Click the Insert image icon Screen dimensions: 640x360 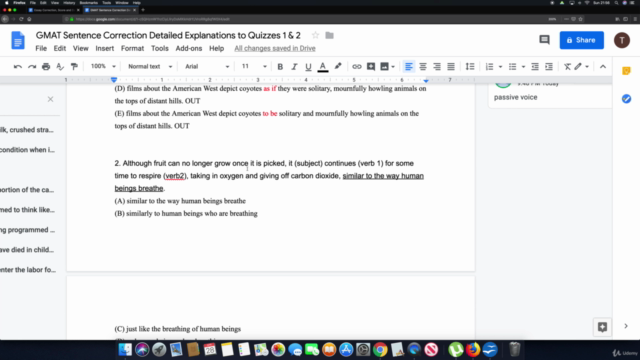384,67
